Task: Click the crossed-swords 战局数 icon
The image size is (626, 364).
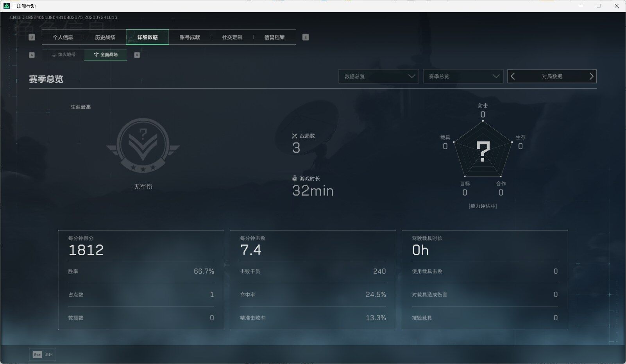Action: pos(295,136)
